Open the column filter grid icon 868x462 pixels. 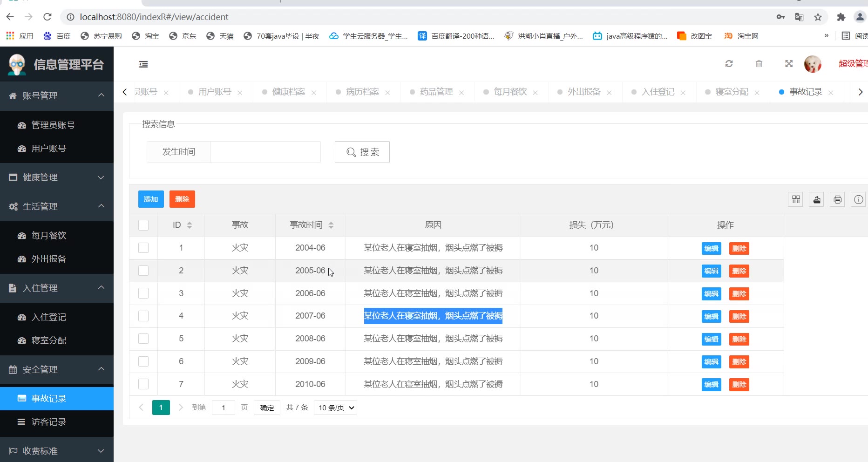coord(796,199)
